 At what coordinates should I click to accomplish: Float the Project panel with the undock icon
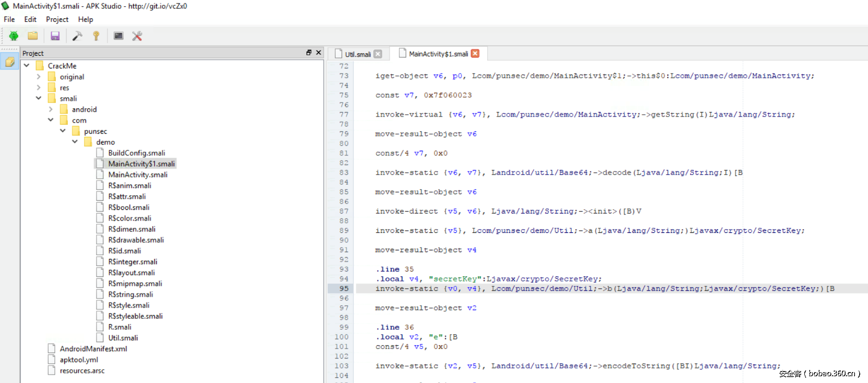coord(309,53)
